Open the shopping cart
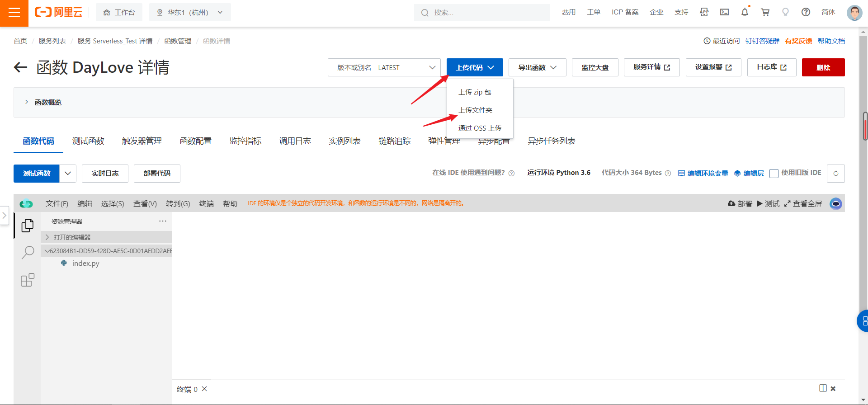This screenshot has width=868, height=405. pyautogui.click(x=765, y=12)
